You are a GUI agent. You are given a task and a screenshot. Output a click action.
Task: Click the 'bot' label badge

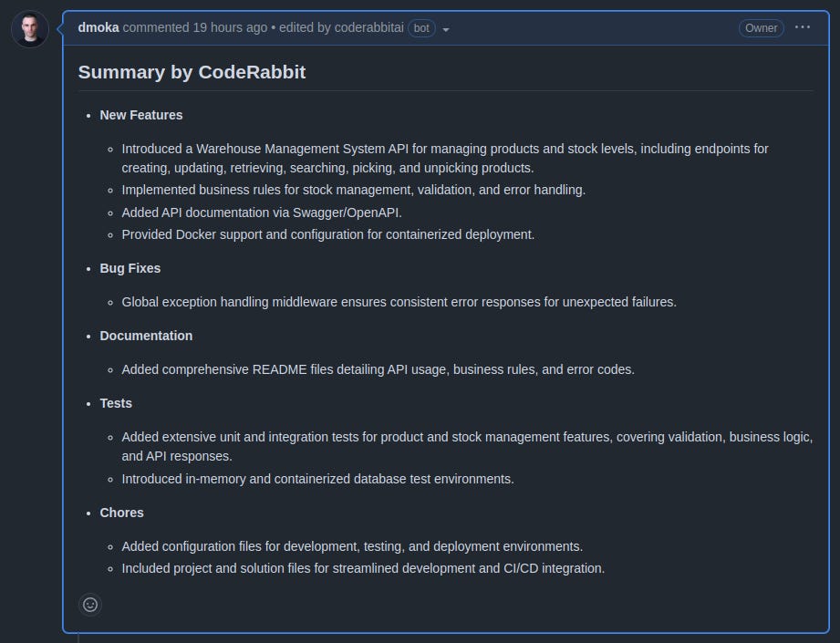point(421,28)
